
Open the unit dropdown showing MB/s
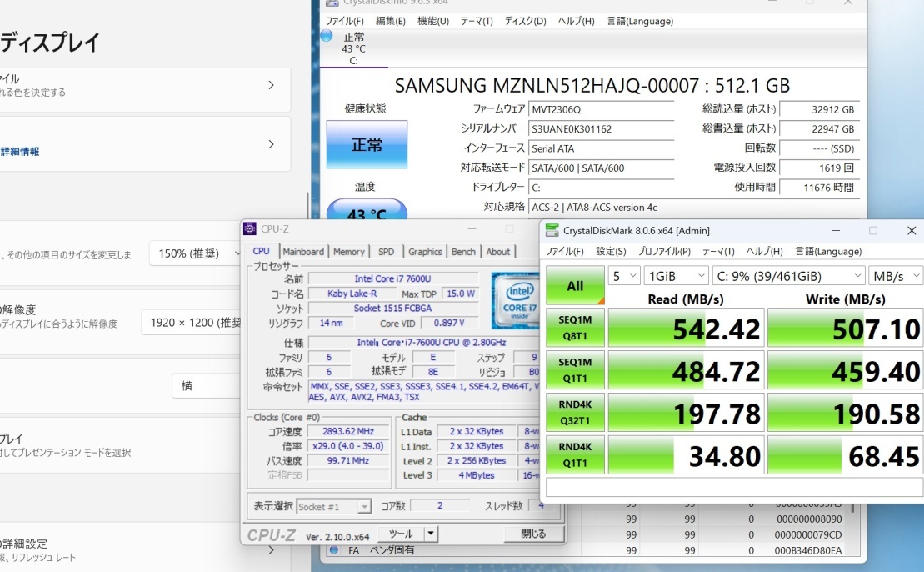tap(897, 276)
